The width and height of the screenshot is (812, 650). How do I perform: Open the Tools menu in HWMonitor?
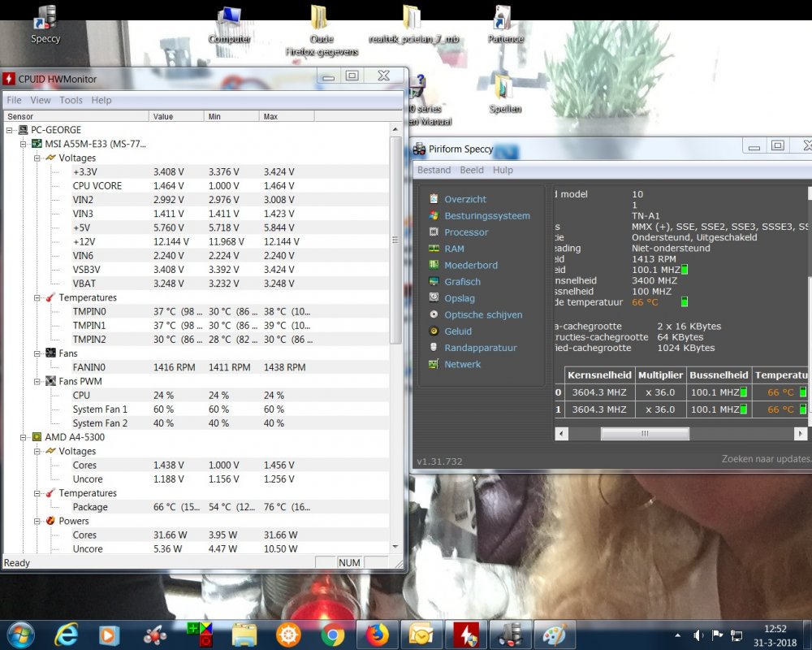pyautogui.click(x=71, y=100)
